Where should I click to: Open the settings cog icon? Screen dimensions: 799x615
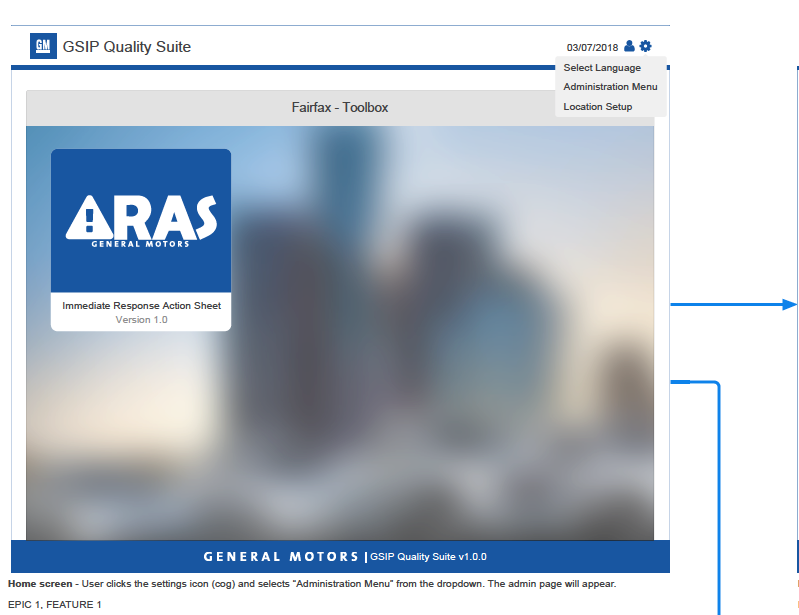click(645, 46)
